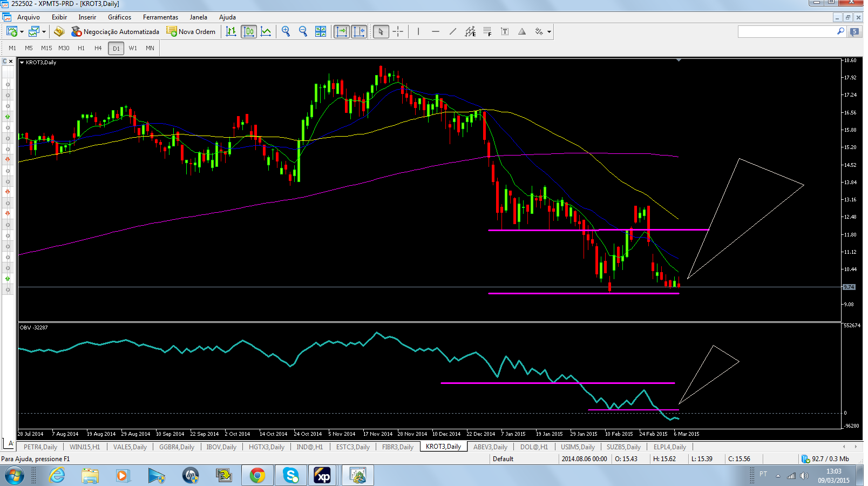
Task: Open the Janela menu
Action: click(x=198, y=17)
